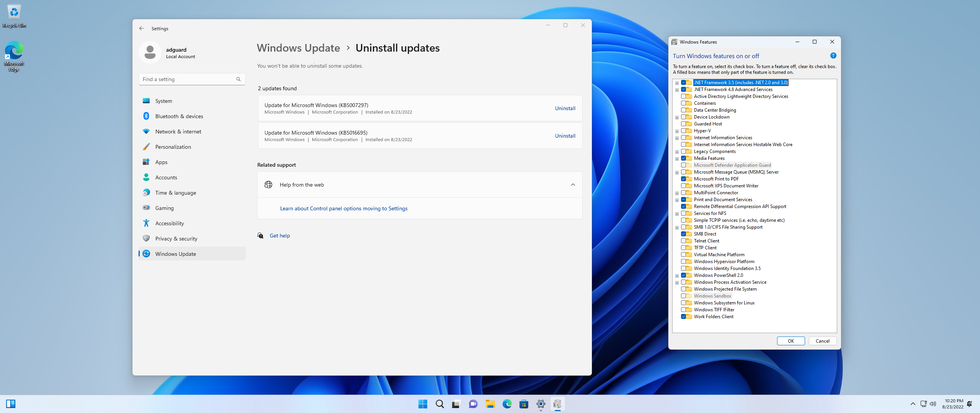The height and width of the screenshot is (413, 980).
Task: Open Privacy & security settings
Action: (x=192, y=239)
